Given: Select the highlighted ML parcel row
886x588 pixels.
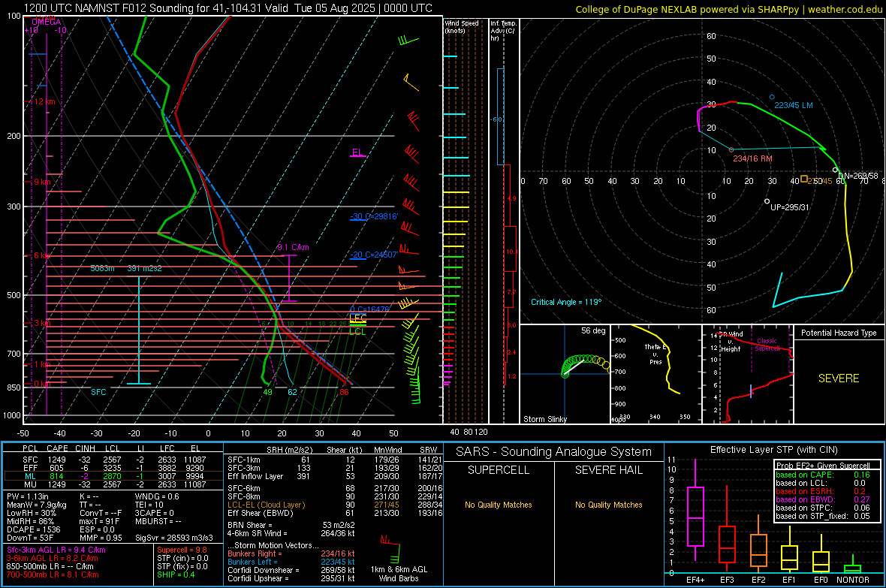Looking at the screenshot, I should (111, 476).
